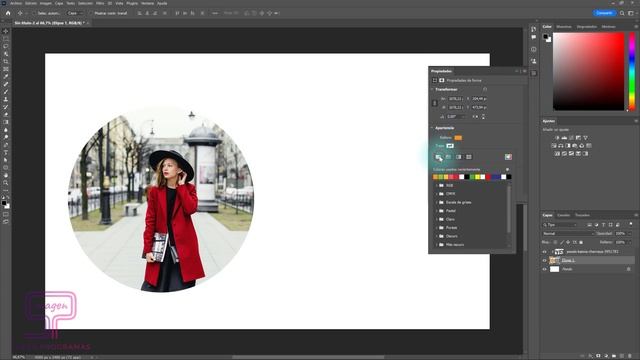Click the Home icon in options bar
Image resolution: width=640 pixels, height=360 pixels.
point(8,13)
